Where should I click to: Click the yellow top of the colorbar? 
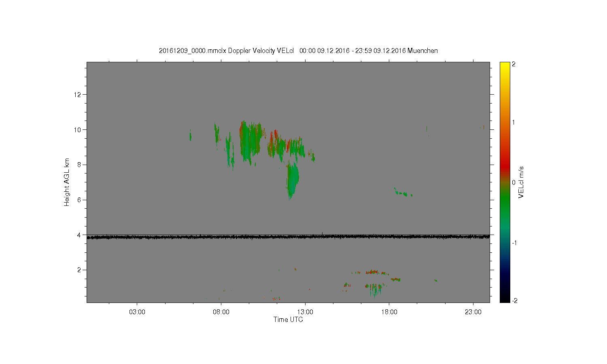(x=505, y=66)
